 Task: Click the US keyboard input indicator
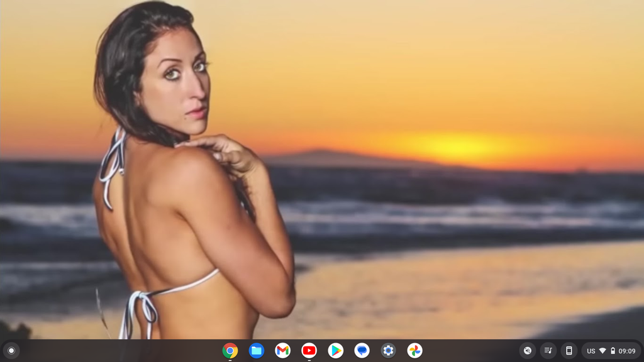click(x=591, y=351)
